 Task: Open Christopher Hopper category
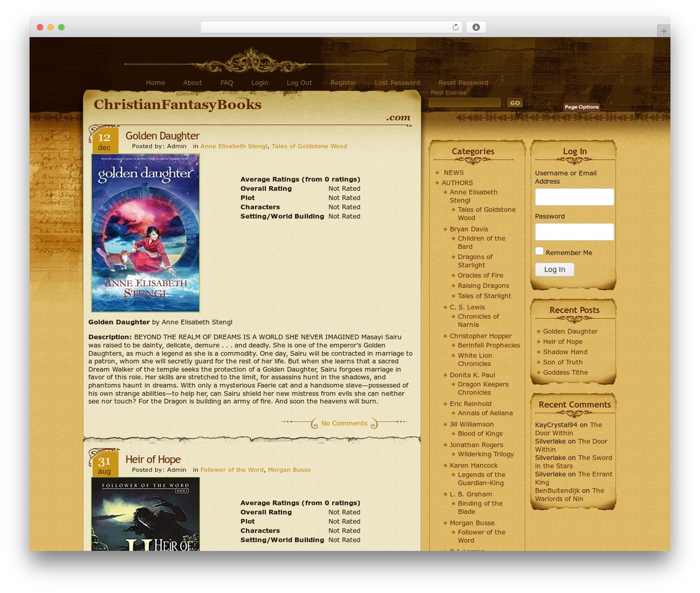click(481, 336)
